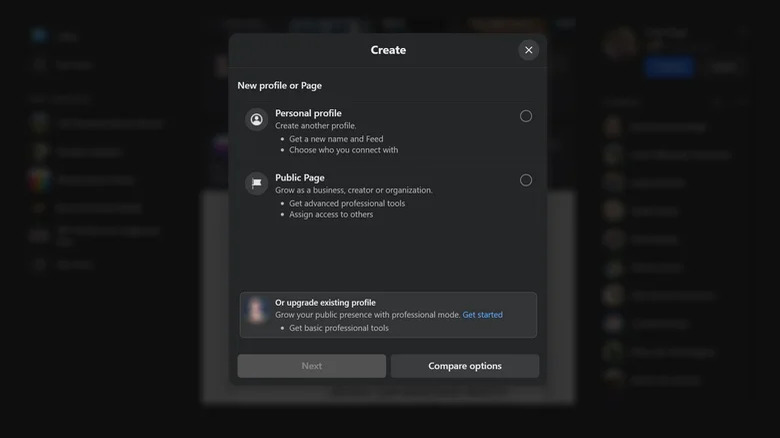Click the Personal profile person icon
Image resolution: width=780 pixels, height=438 pixels.
click(x=257, y=119)
